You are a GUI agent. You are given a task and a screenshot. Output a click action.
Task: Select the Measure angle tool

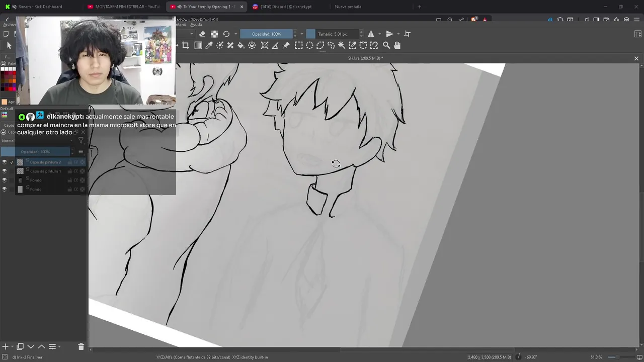pos(275,45)
